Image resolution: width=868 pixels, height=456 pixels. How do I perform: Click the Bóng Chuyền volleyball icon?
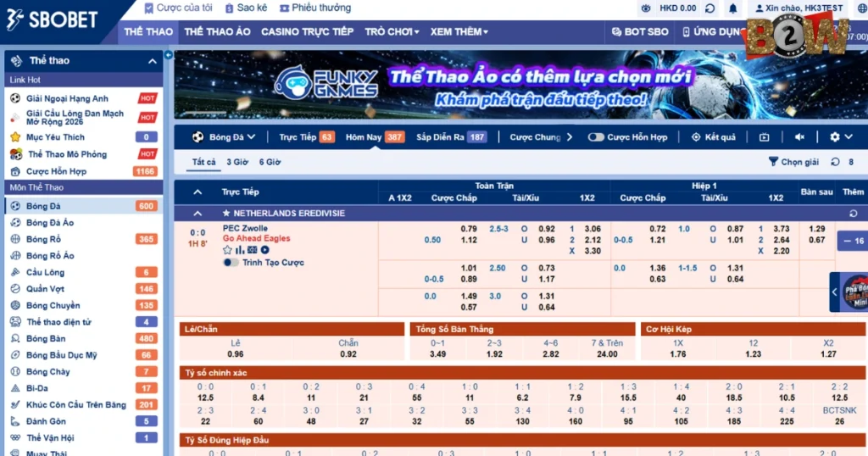point(15,305)
